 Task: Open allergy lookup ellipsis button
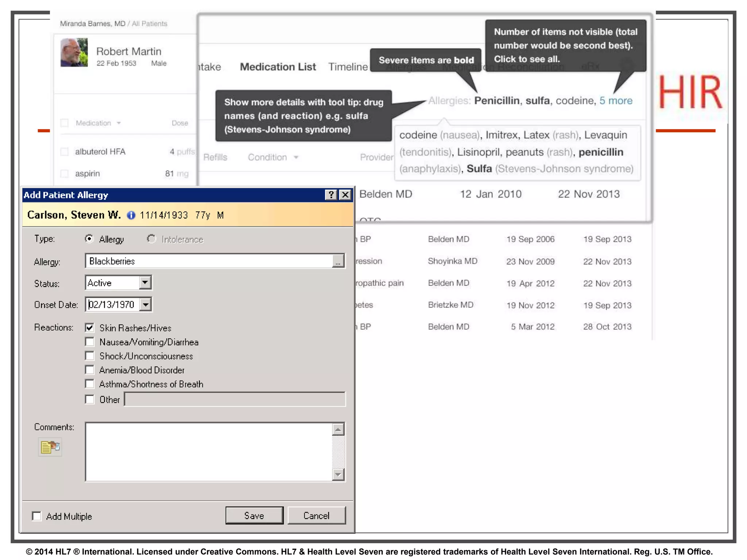(x=338, y=261)
